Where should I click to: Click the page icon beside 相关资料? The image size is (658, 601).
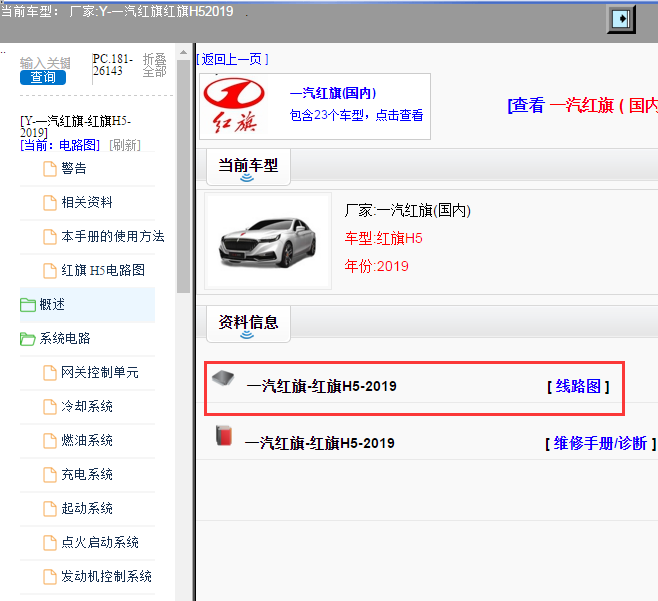50,203
